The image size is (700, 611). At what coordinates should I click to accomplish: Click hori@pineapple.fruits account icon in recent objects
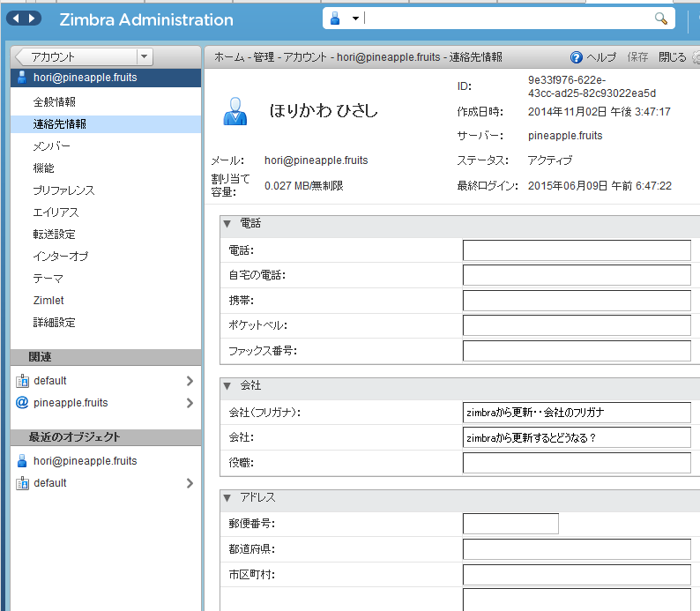point(22,461)
